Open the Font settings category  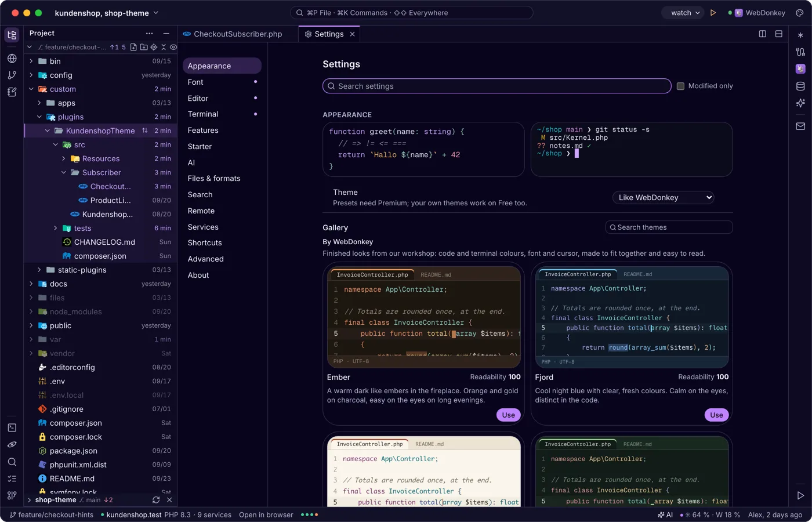tap(222, 82)
